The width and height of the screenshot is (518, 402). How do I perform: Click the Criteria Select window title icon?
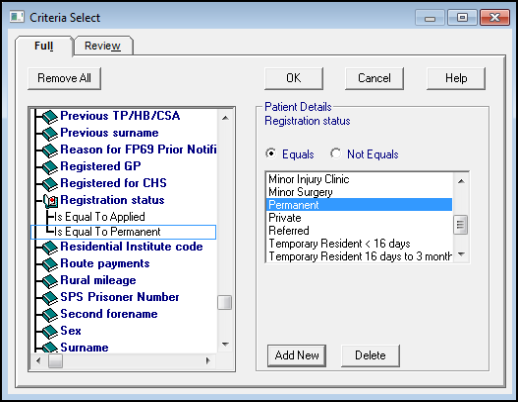coord(17,17)
